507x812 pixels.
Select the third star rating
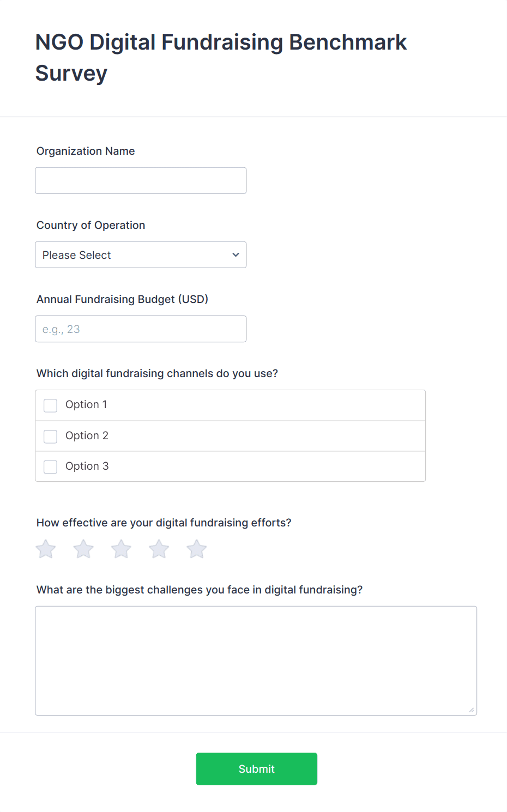(121, 549)
